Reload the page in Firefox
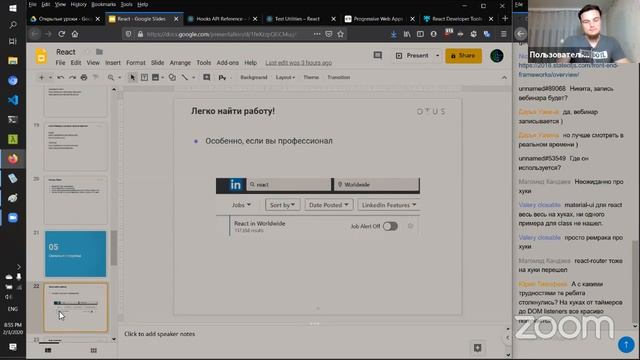Viewport: 640px width, 360px height. pyautogui.click(x=62, y=34)
